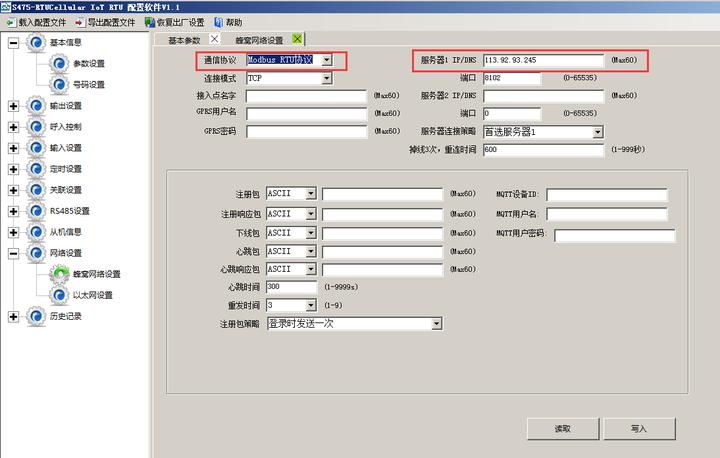
Task: Open the 连接模式 TCP dropdown
Action: tap(326, 79)
